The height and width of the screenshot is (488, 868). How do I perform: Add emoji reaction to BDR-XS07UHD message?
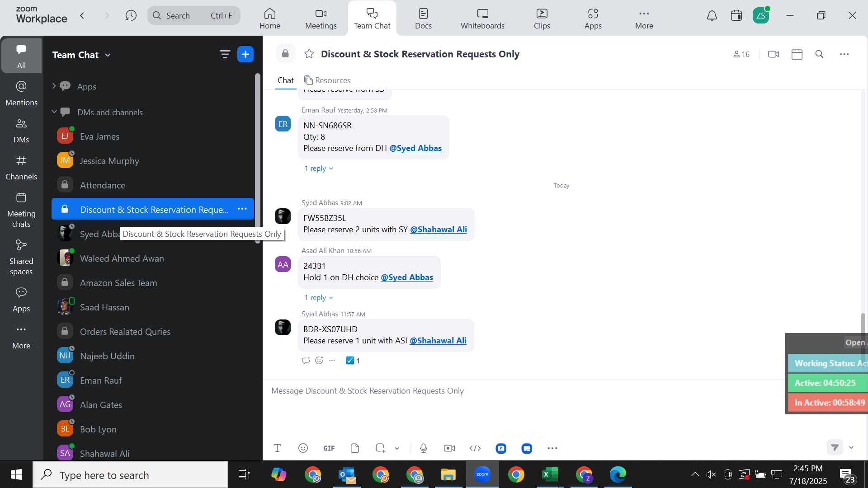coord(319,361)
